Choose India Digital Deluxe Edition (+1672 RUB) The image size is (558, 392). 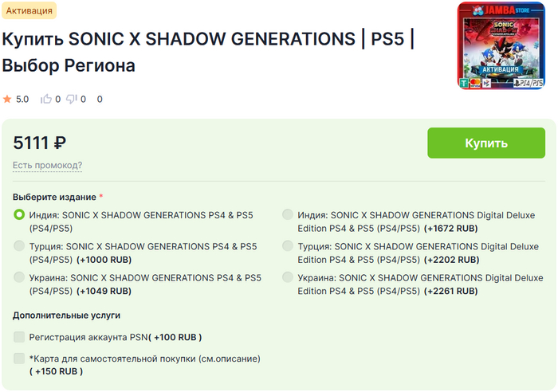tap(287, 215)
